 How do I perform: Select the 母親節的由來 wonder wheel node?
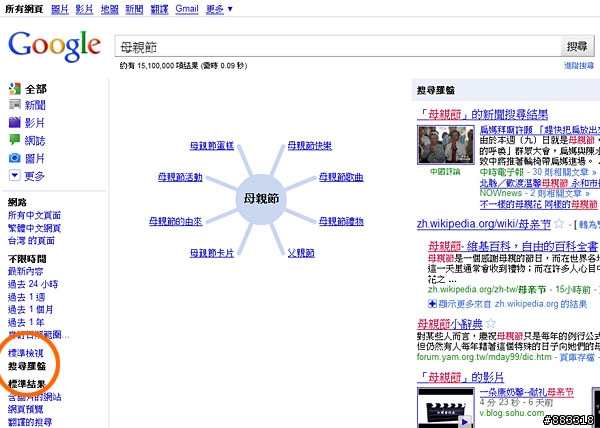pos(176,221)
